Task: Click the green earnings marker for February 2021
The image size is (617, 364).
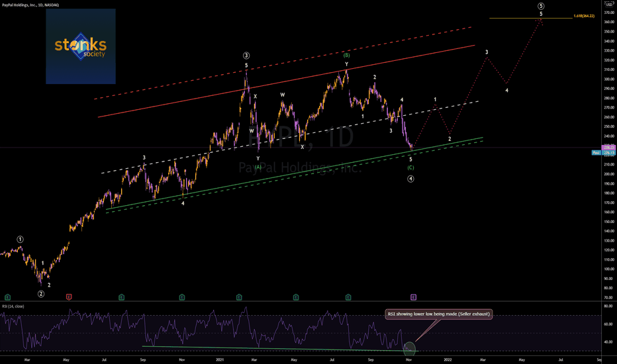Action: point(239,297)
